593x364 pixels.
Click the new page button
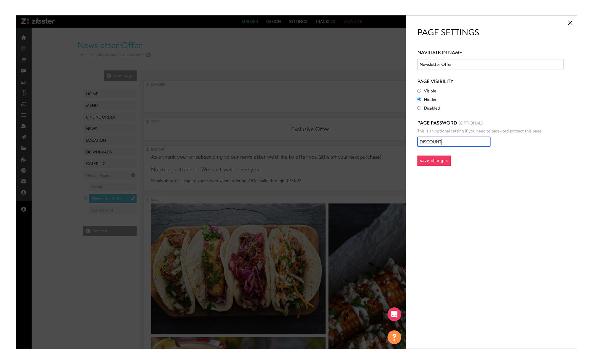coord(120,76)
